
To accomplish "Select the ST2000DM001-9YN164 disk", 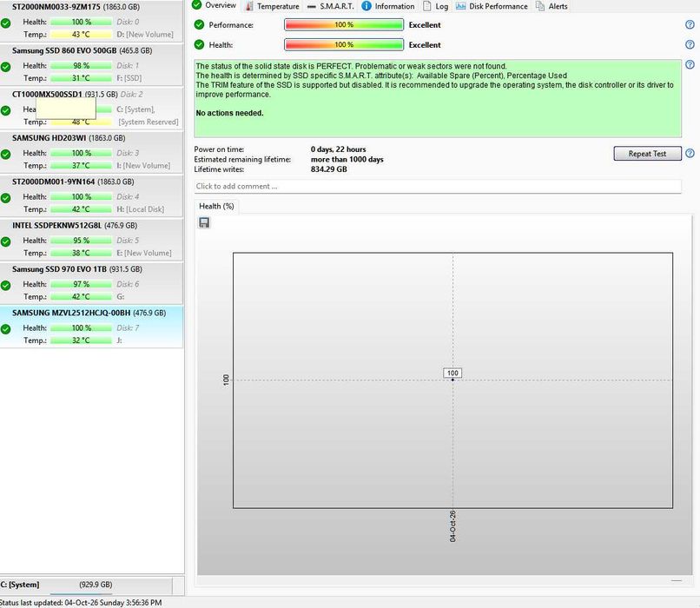I will pyautogui.click(x=91, y=196).
